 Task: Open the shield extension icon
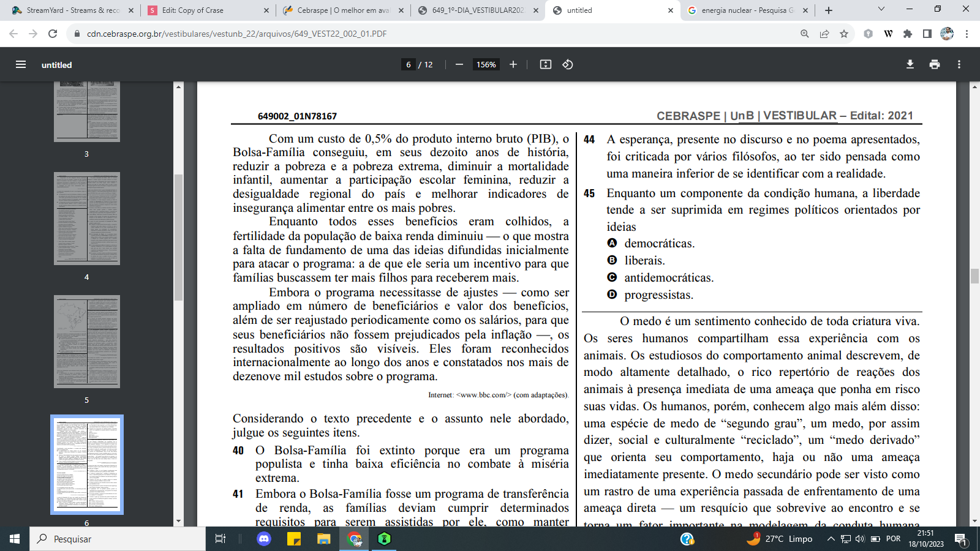click(869, 34)
